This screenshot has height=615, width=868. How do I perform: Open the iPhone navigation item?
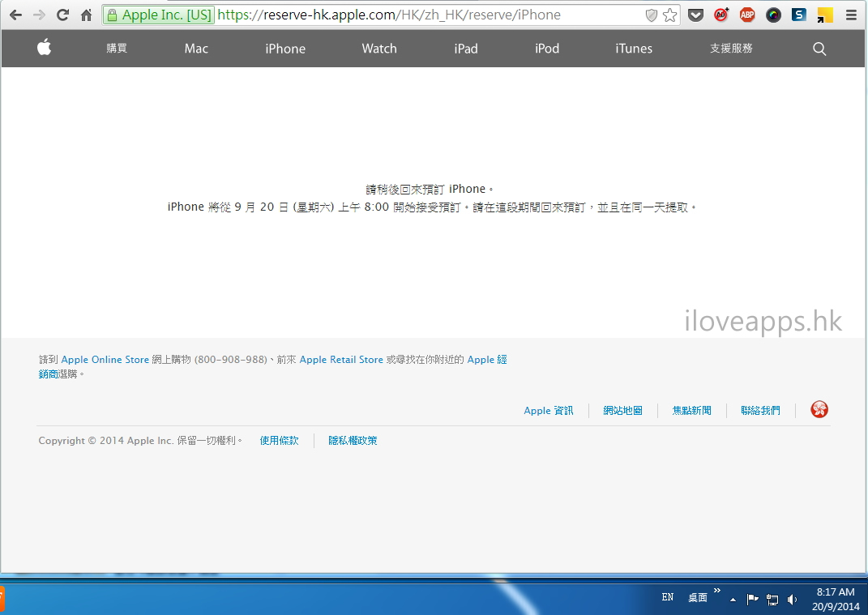tap(285, 49)
